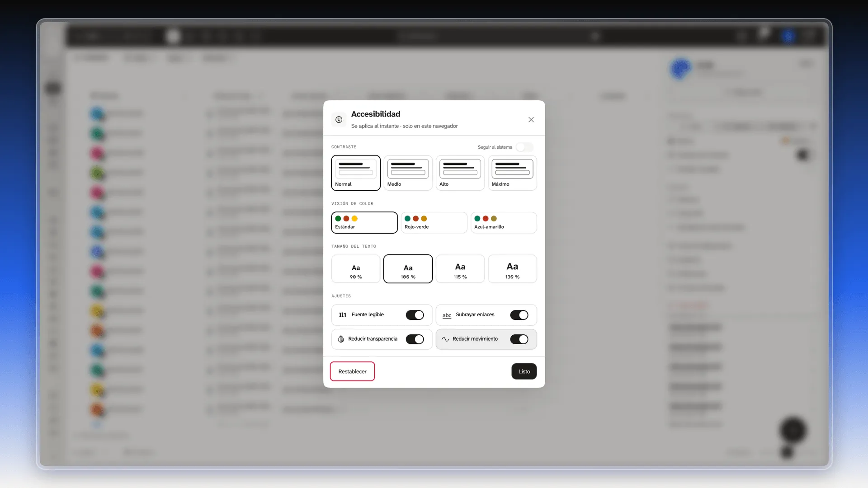Click the accessibility figure icon in header
The width and height of the screenshot is (868, 488).
point(339,120)
